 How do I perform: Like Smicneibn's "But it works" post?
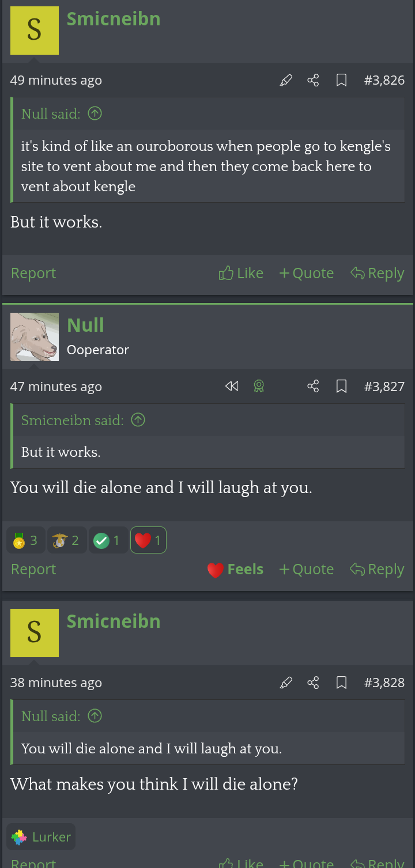(x=241, y=273)
